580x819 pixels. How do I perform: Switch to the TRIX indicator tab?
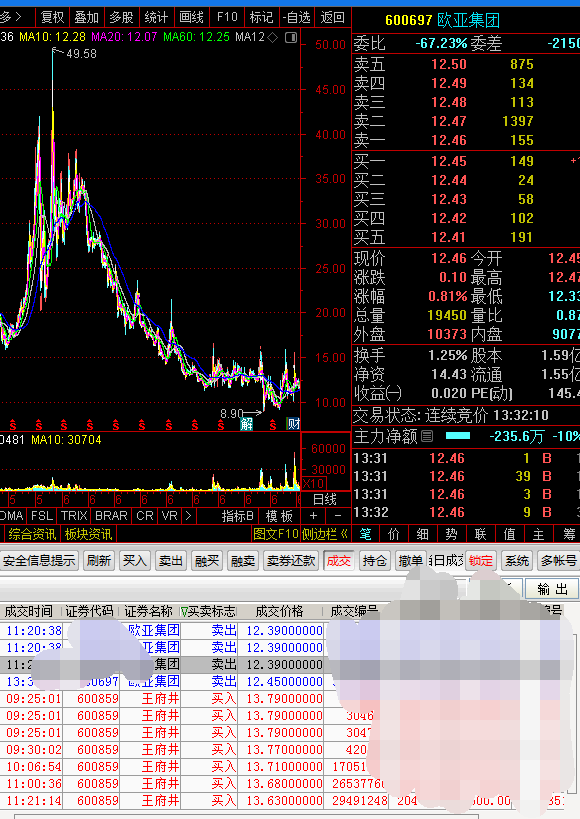click(74, 516)
